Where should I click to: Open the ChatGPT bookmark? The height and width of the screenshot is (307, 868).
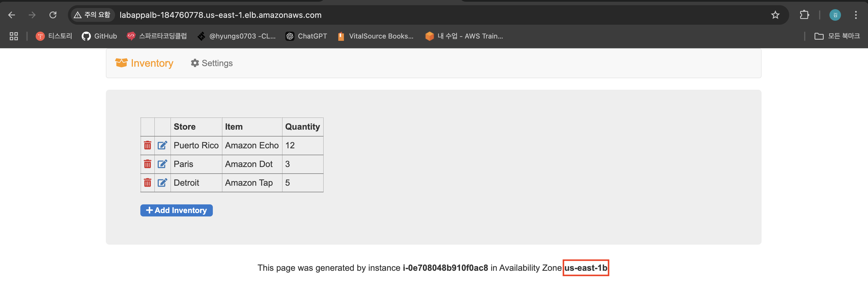(x=306, y=36)
